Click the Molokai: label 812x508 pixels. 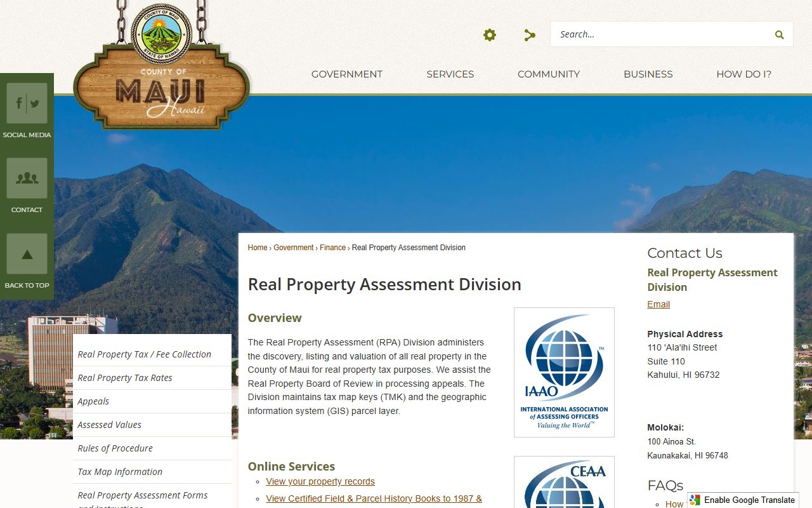pyautogui.click(x=665, y=428)
